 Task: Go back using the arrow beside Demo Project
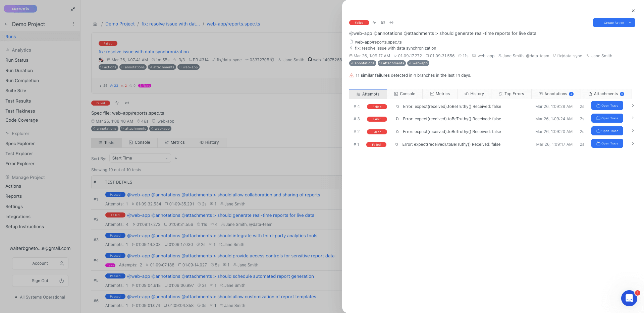6,24
